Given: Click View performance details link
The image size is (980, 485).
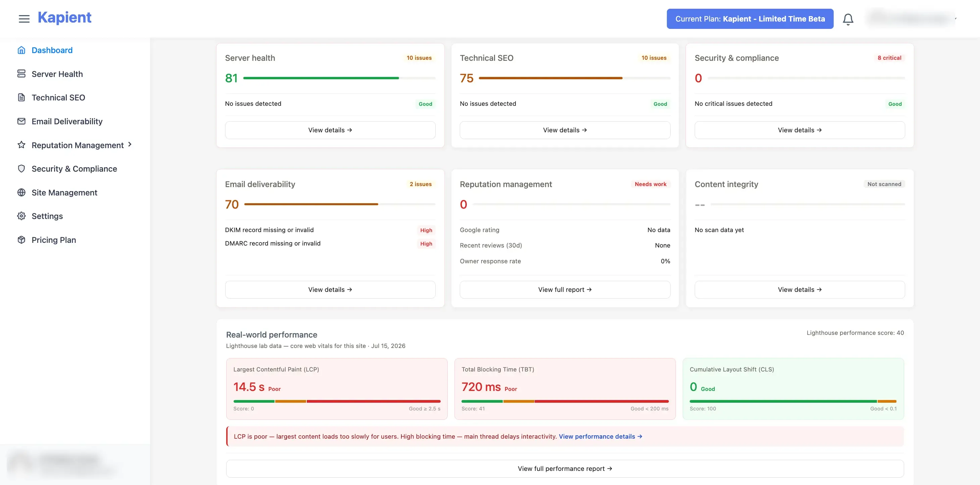Looking at the screenshot, I should coord(600,436).
